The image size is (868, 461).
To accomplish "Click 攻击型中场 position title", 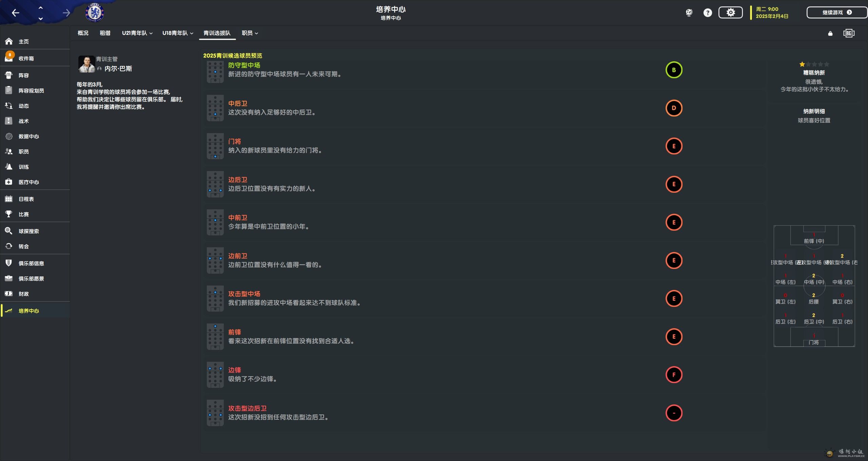I will [x=244, y=294].
